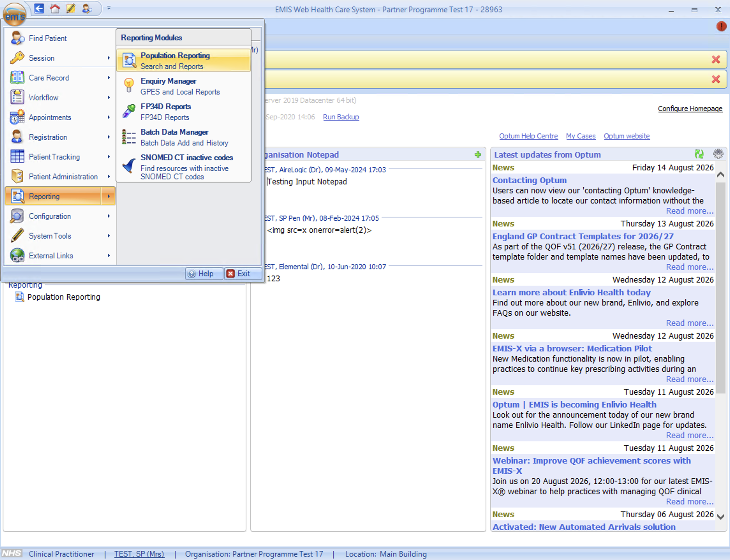Click down arrow on news scrollbar
This screenshot has height=560, width=730.
pos(720,517)
